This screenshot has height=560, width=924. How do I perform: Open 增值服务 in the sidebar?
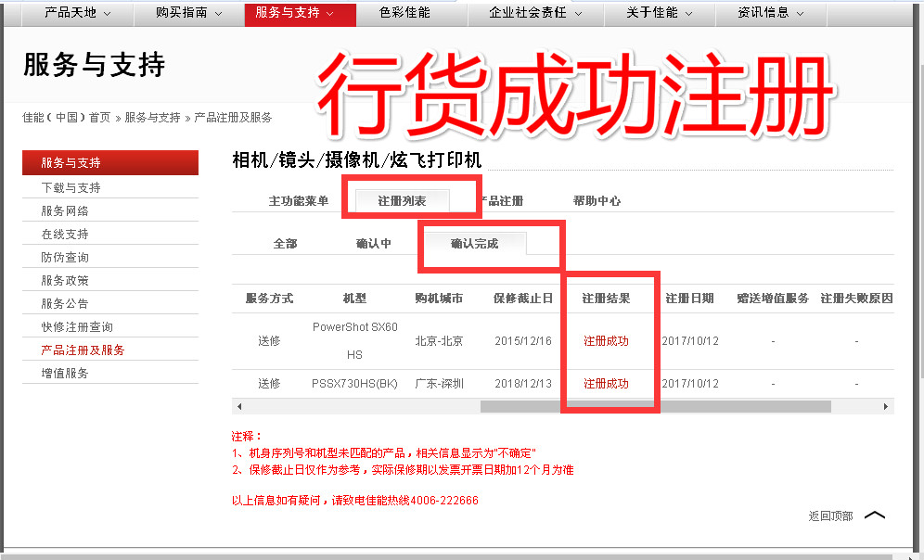click(x=65, y=374)
